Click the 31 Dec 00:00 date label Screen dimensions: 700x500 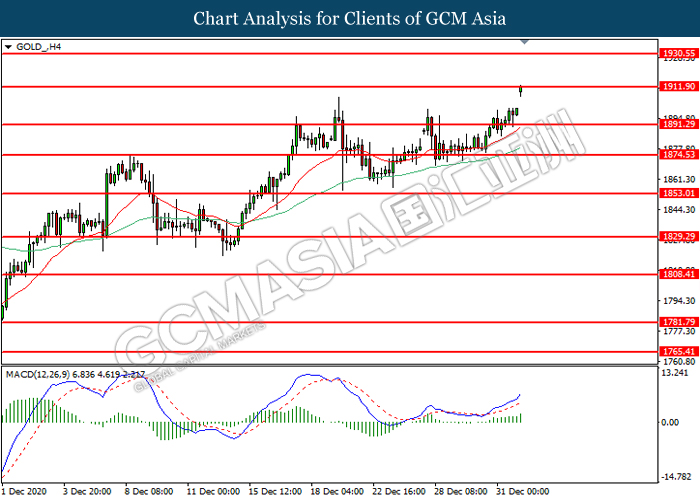coord(523,492)
